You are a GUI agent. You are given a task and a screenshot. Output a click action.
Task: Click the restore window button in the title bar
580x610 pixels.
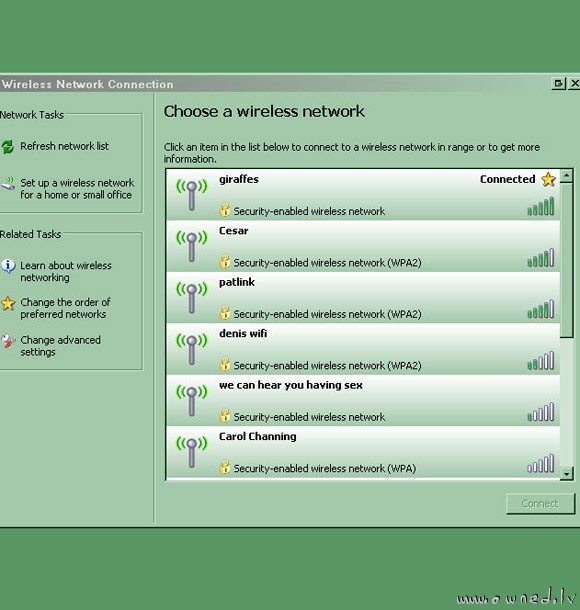pyautogui.click(x=559, y=83)
